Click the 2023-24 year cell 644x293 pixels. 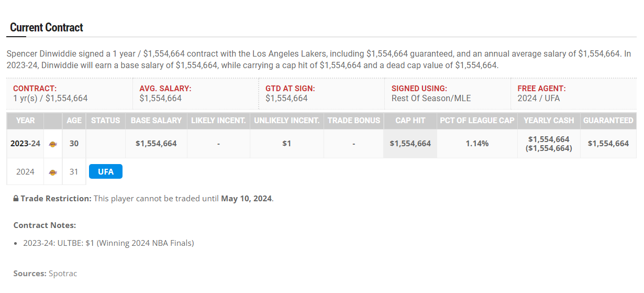click(x=25, y=144)
